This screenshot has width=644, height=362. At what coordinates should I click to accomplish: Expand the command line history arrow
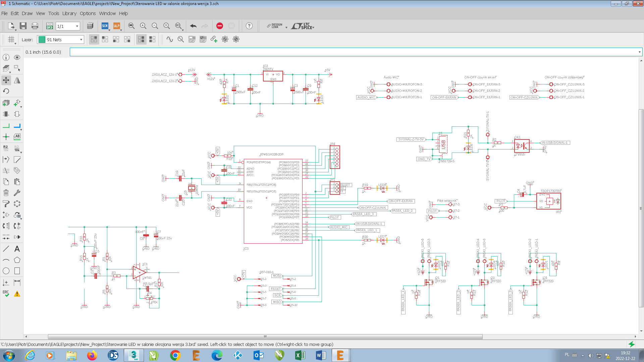[639, 52]
